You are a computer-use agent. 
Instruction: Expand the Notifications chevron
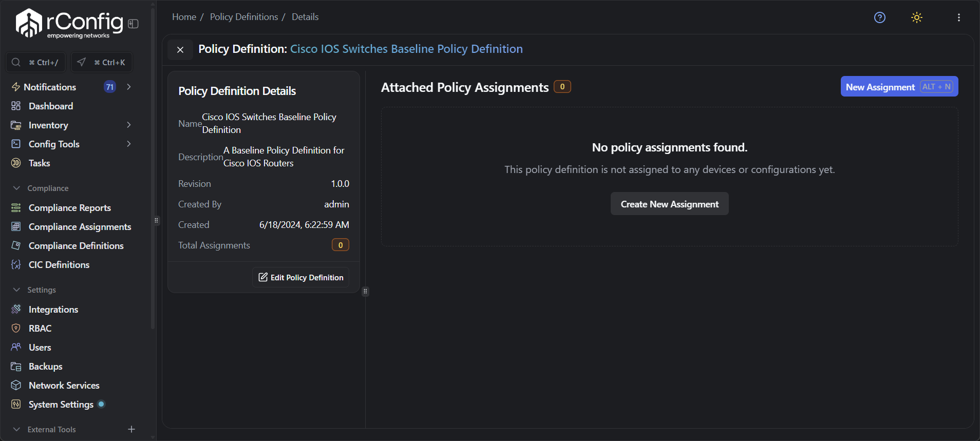pos(129,87)
